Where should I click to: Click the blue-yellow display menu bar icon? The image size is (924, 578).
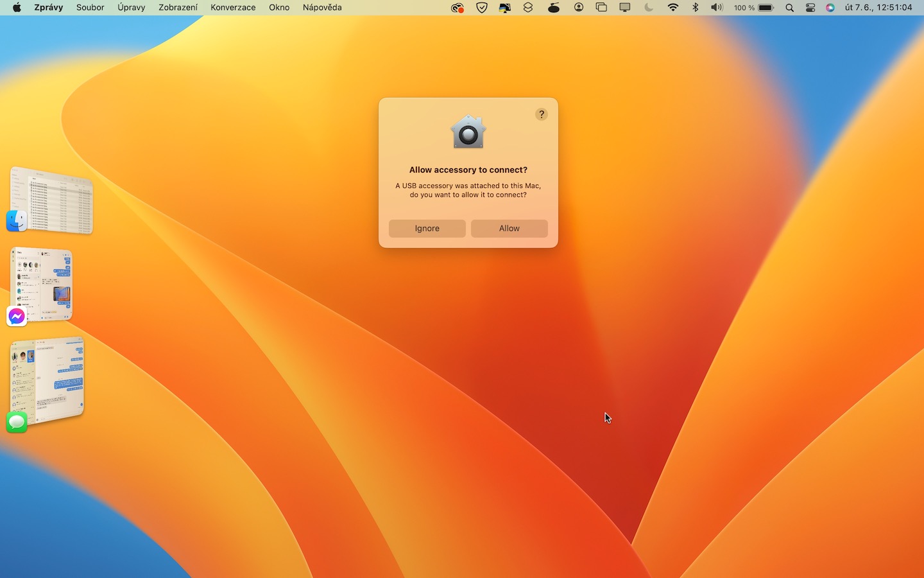pyautogui.click(x=505, y=8)
